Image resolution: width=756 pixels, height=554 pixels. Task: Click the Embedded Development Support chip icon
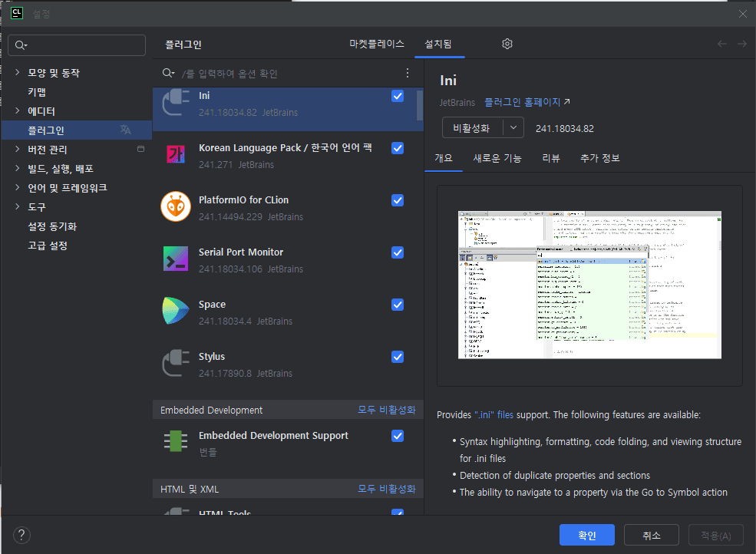pos(176,442)
